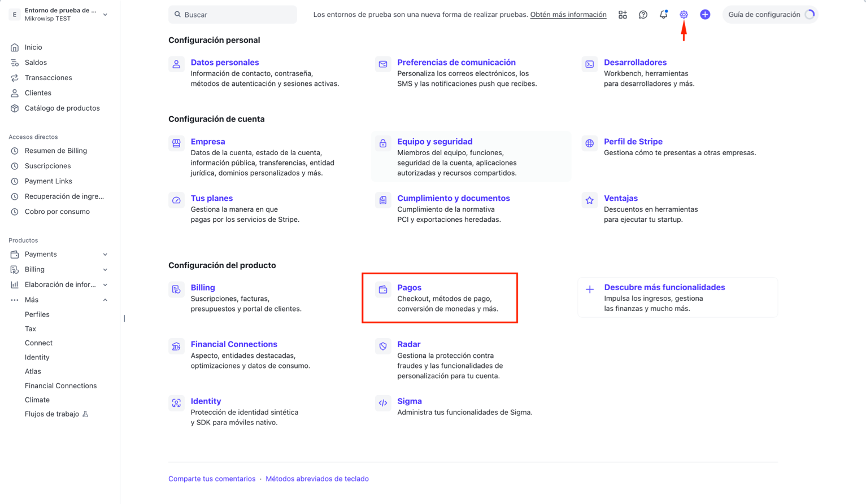Click the Ventajas star icon
Image resolution: width=866 pixels, height=504 pixels.
(590, 200)
